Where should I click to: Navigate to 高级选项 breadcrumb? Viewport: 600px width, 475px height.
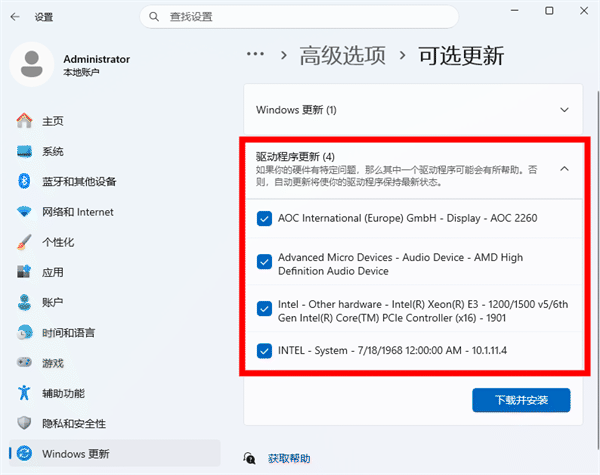point(342,55)
